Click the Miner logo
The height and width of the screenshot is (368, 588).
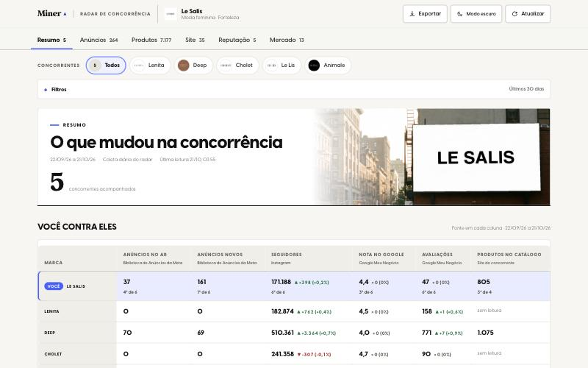[51, 13]
